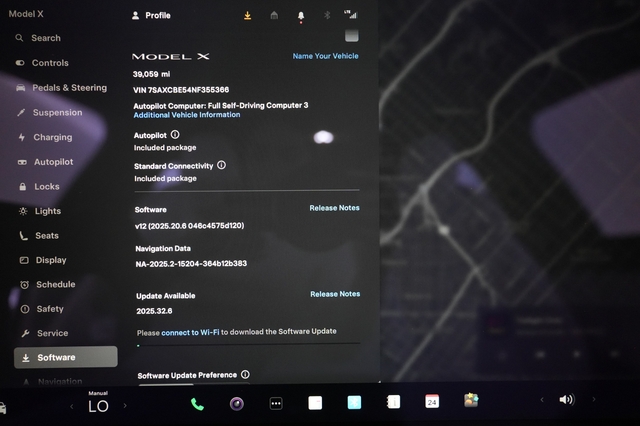Increase temperature with right arrow
640x426 pixels.
pyautogui.click(x=125, y=407)
